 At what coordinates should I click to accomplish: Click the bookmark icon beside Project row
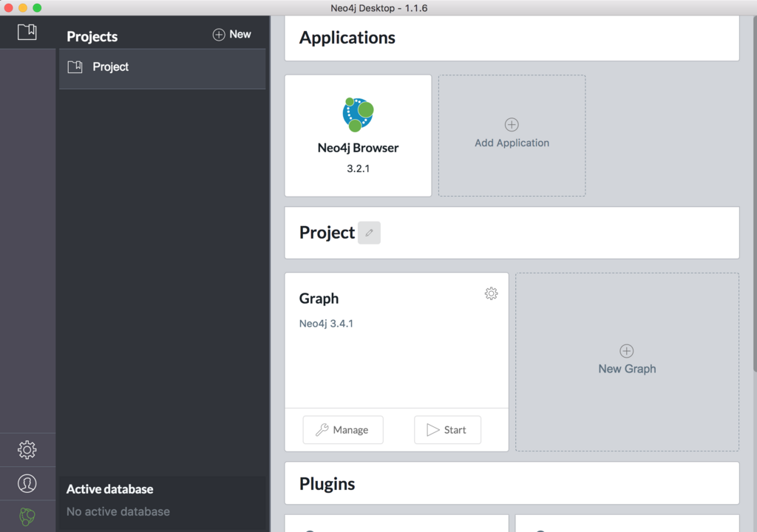75,67
